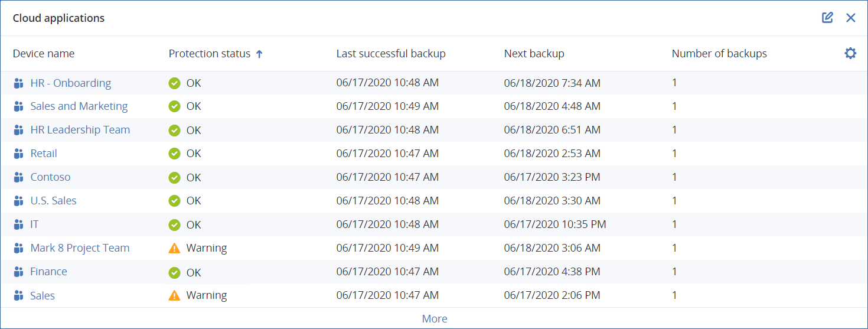Click the Warning triangle for Mark 8 Project Team
Screen dimensions: 868x329
[174, 248]
